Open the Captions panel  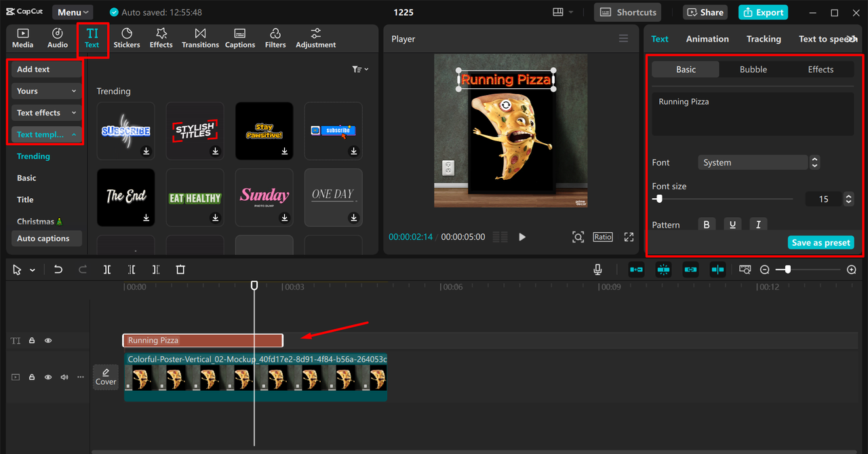[240, 38]
